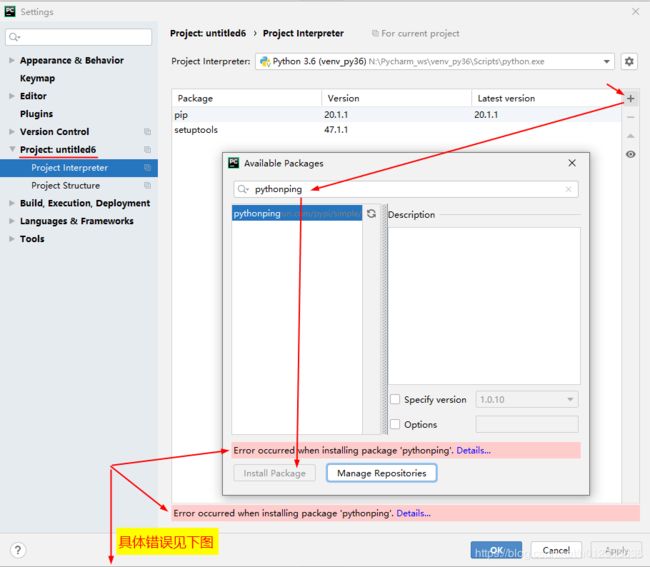Click copy icon beside Version Control
The width and height of the screenshot is (650, 567).
tap(147, 132)
